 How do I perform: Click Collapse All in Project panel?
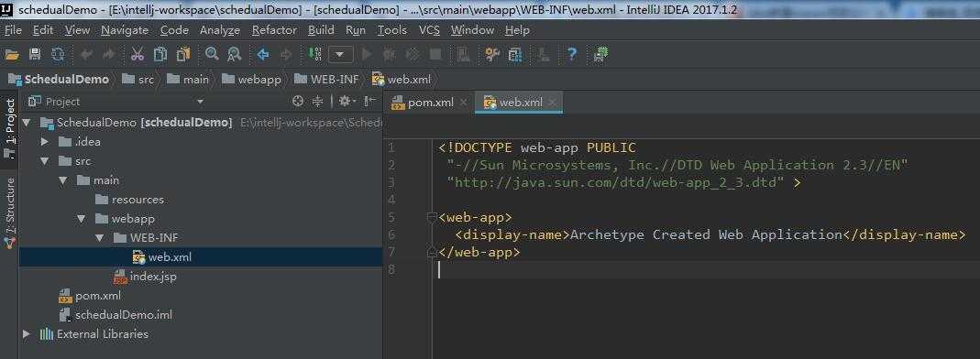[317, 101]
